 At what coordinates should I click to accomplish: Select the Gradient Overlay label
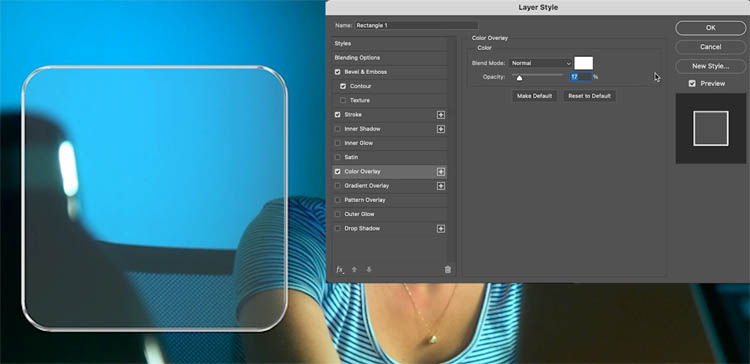coord(366,186)
